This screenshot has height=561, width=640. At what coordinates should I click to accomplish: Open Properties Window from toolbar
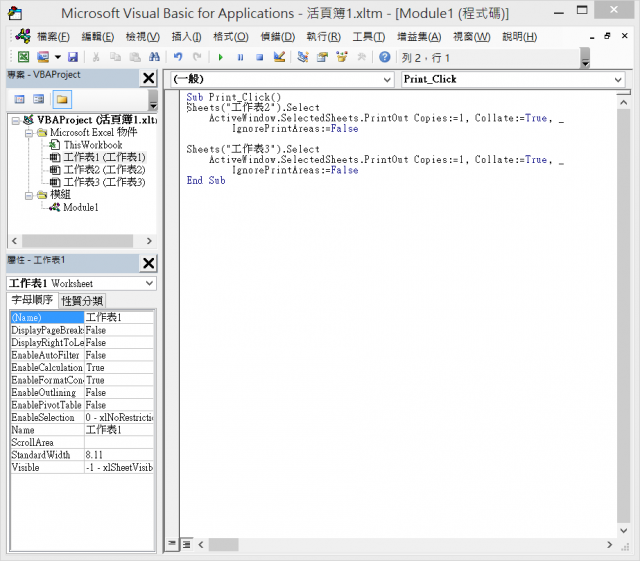[322, 57]
